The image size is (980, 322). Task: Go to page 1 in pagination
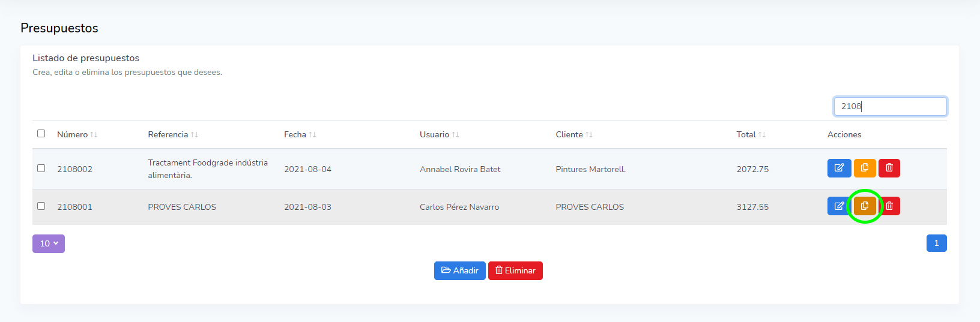pyautogui.click(x=936, y=243)
